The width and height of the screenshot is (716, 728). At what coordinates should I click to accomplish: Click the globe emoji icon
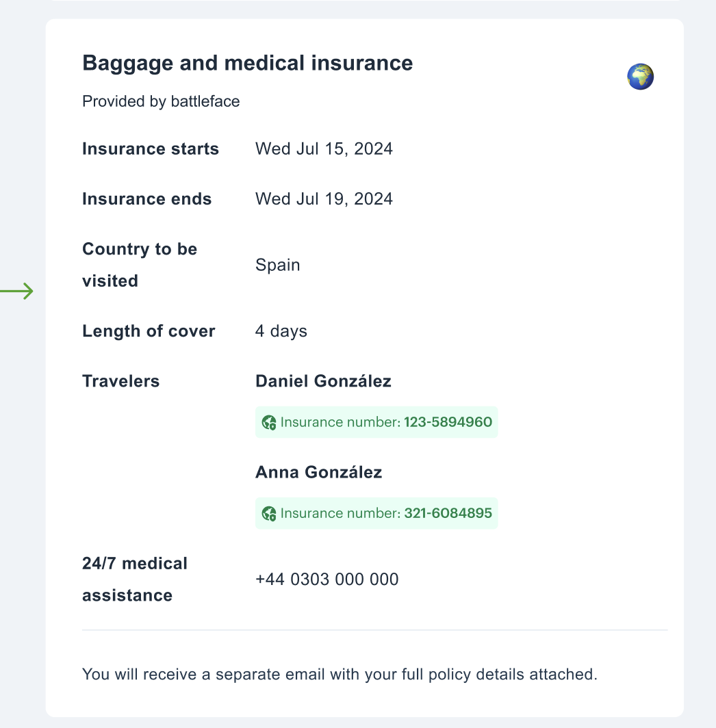coord(640,77)
